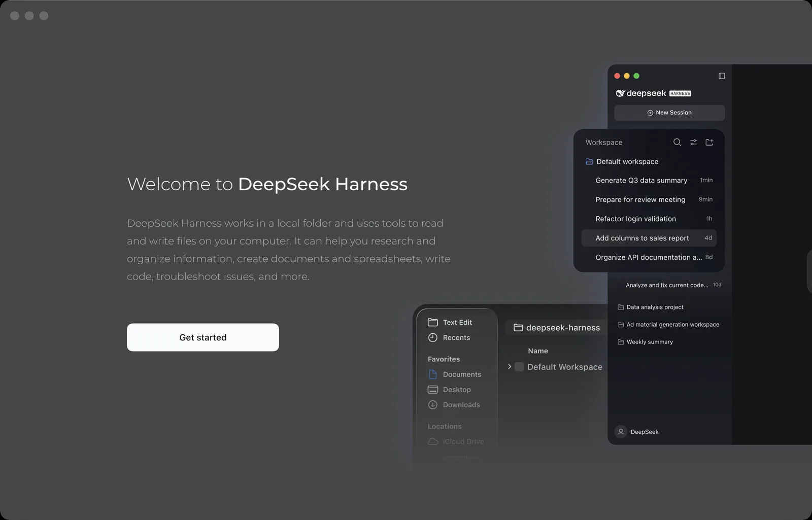
Task: Open Desktop under Favorites
Action: [x=450, y=390]
